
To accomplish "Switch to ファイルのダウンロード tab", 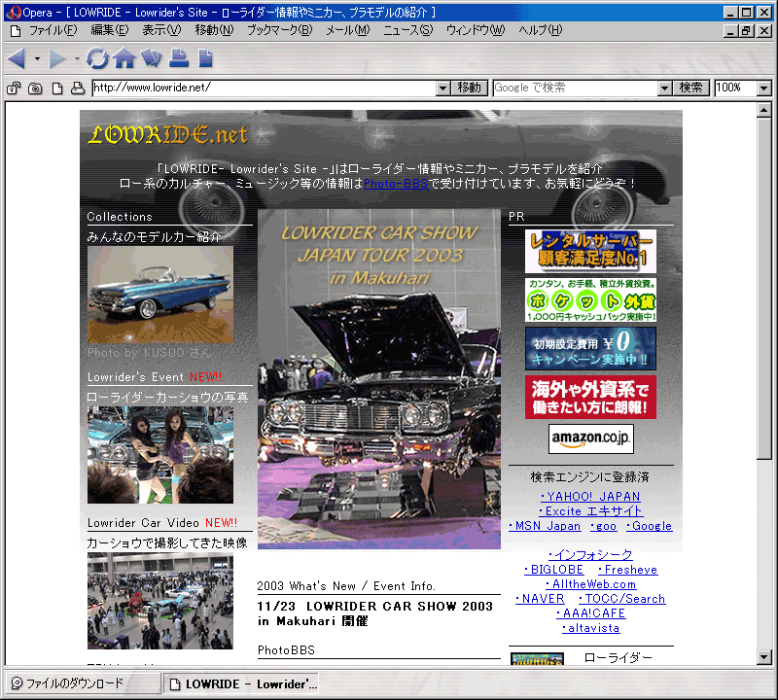I will (x=83, y=683).
